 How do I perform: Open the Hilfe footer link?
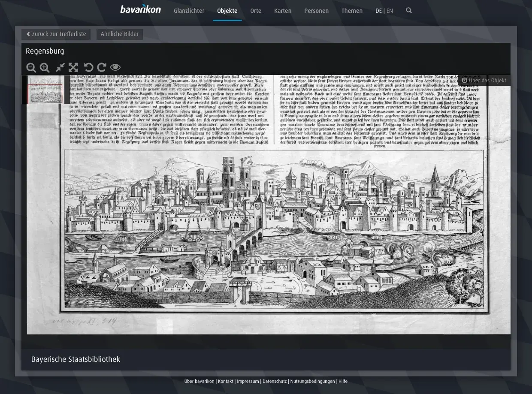(343, 381)
